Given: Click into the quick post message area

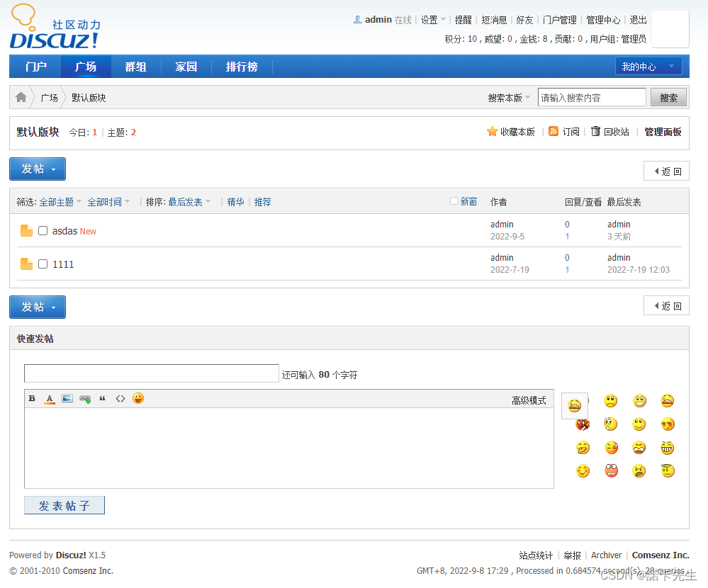Looking at the screenshot, I should 289,448.
